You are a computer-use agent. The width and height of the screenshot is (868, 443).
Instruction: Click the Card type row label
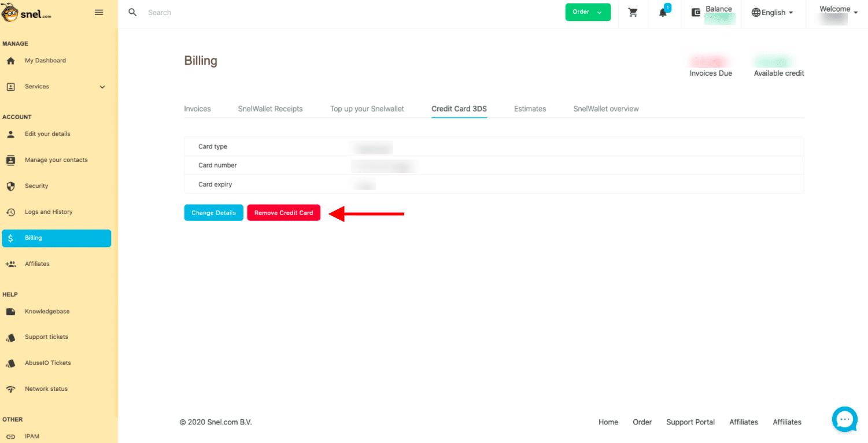213,147
